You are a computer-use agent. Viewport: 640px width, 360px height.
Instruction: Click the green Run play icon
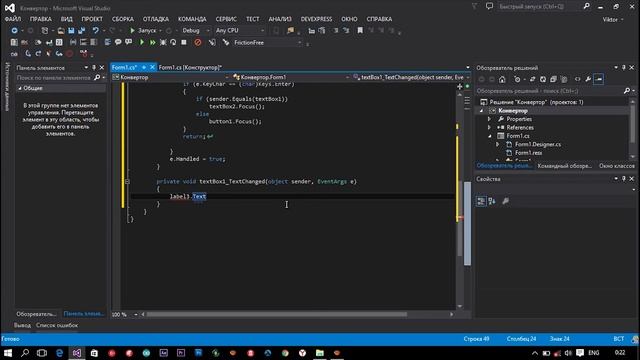click(x=142, y=42)
